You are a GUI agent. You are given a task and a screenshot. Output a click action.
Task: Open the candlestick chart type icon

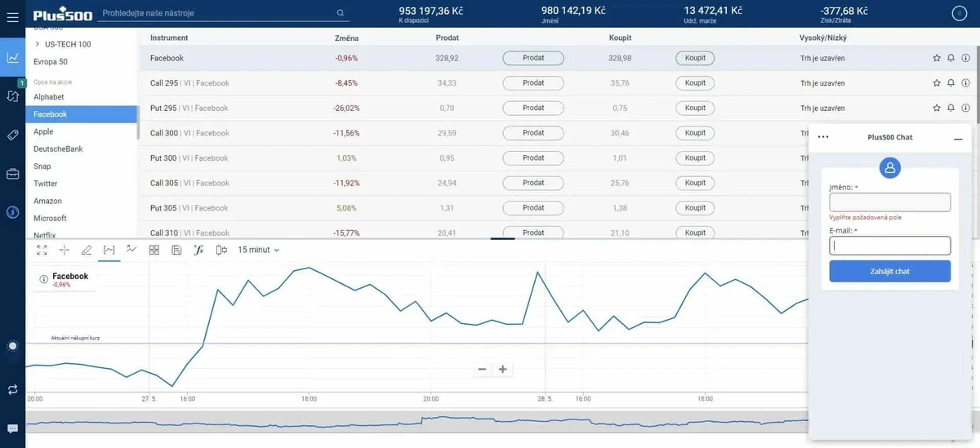(x=221, y=250)
